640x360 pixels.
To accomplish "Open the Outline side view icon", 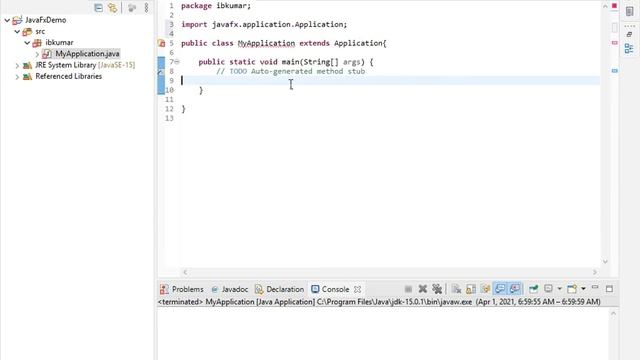I will (x=629, y=49).
